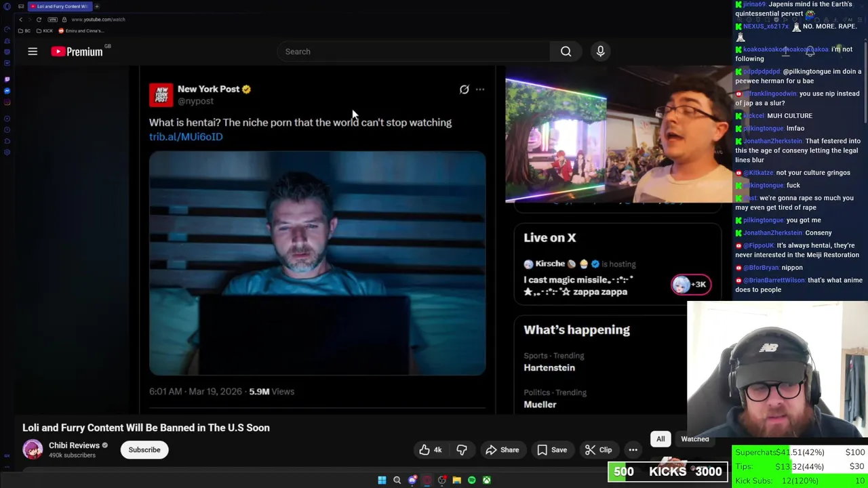Open history clock icon in sidebar
This screenshot has height=488, width=868.
[x=7, y=129]
